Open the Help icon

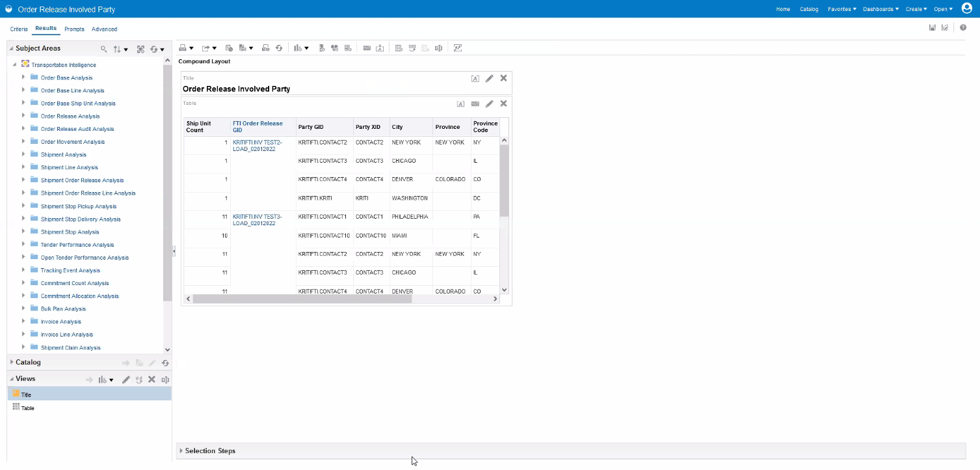[x=963, y=28]
